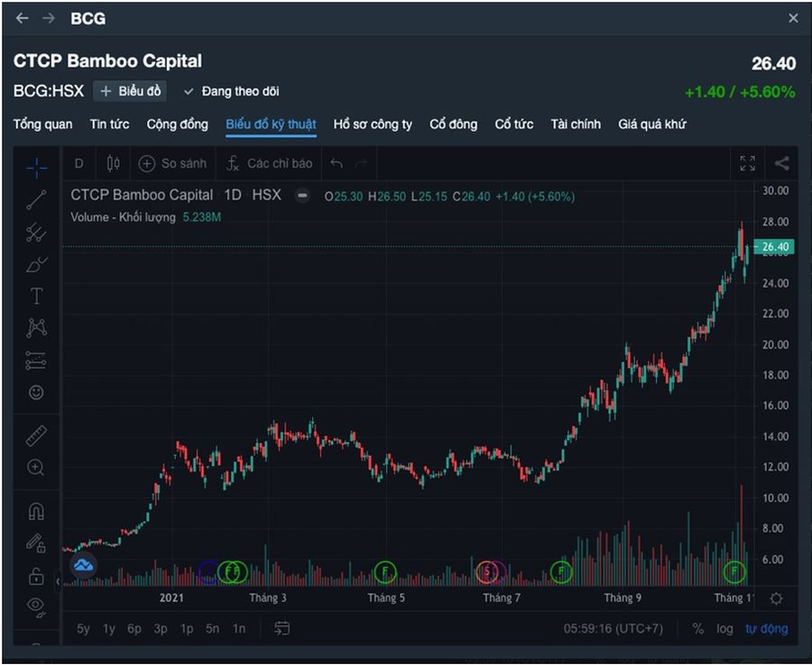Select the text annotation tool
812x665 pixels.
pos(36,296)
